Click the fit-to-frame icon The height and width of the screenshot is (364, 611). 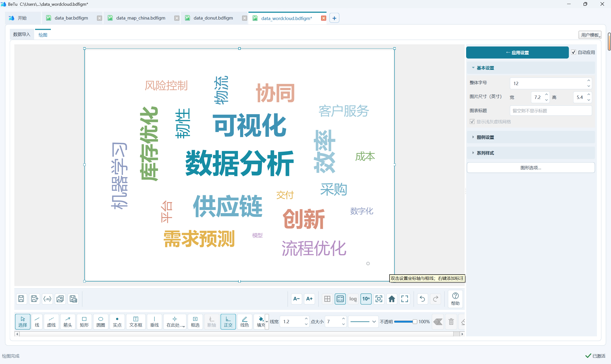[x=379, y=299]
